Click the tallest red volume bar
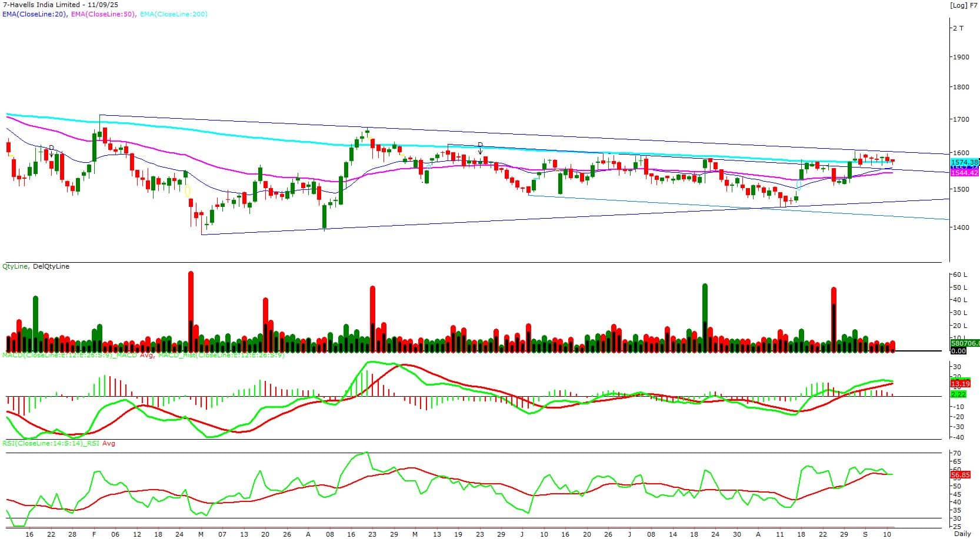Image resolution: width=980 pixels, height=539 pixels. point(191,310)
